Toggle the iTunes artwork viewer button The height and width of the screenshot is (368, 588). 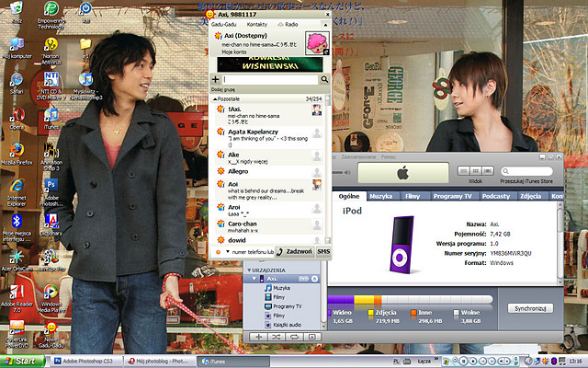[311, 337]
